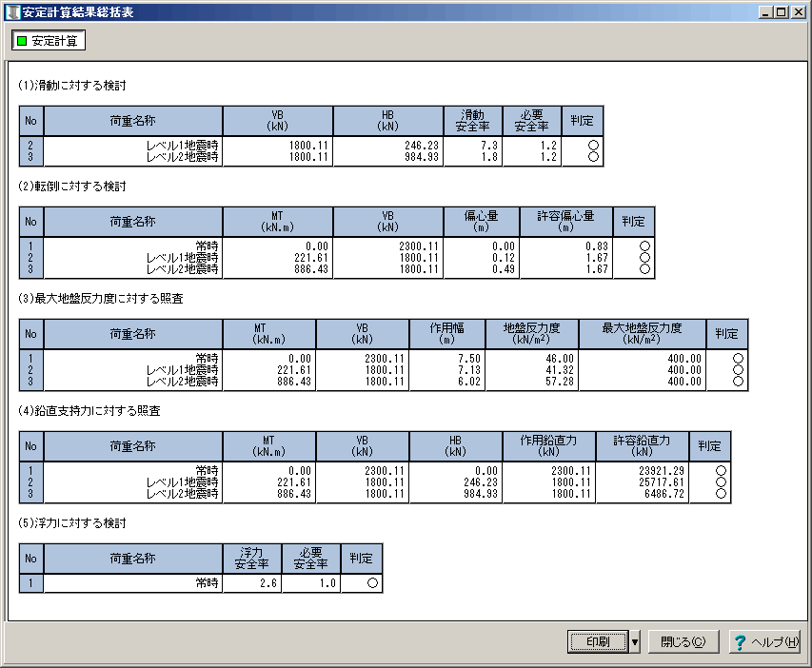Click the 閉じる(C) close button
Image resolution: width=812 pixels, height=668 pixels.
coord(683,641)
